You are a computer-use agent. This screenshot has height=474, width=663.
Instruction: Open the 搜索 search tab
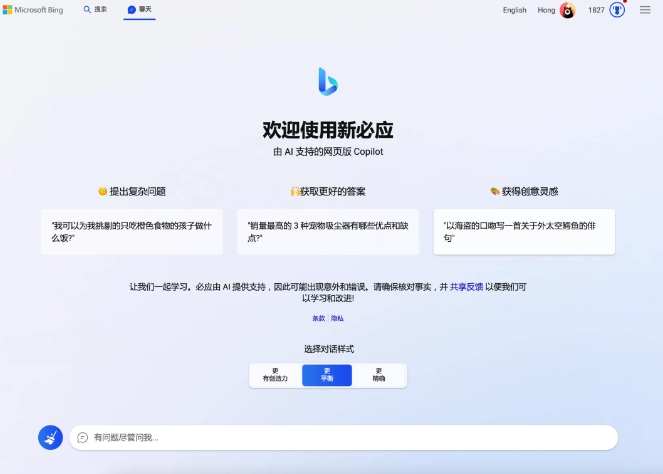tap(95, 10)
